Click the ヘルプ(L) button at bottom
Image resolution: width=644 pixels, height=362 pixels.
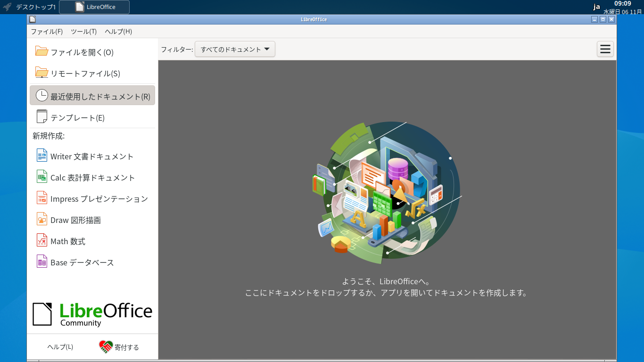pos(60,347)
